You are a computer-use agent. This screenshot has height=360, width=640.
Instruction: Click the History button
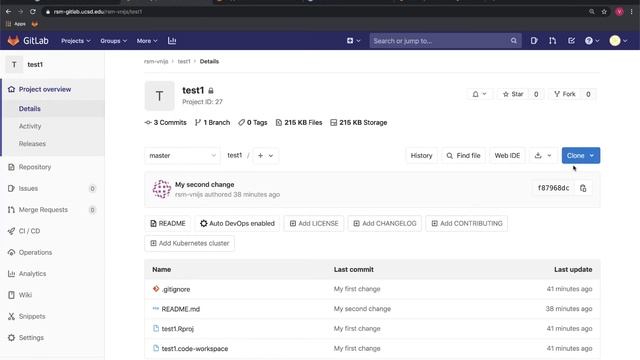[x=421, y=156]
